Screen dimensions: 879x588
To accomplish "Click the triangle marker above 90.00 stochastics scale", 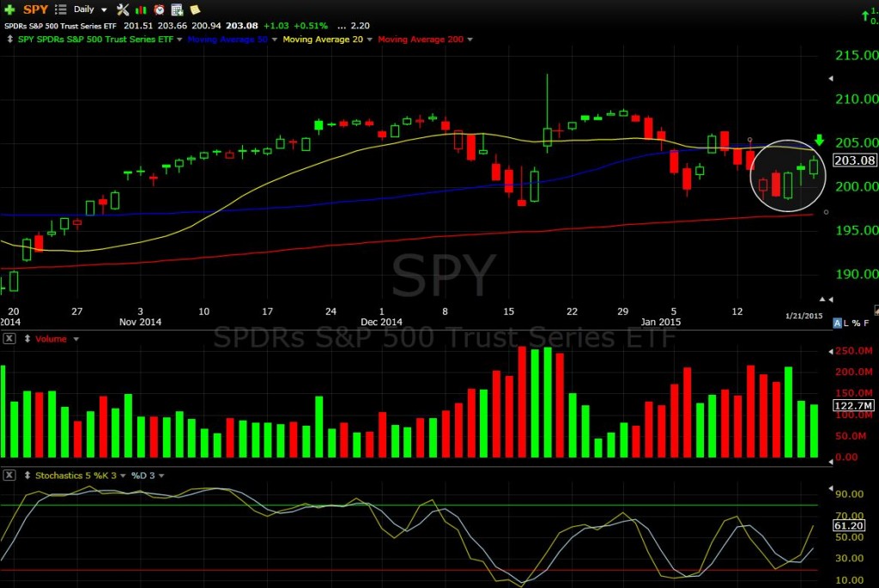I will tap(830, 488).
